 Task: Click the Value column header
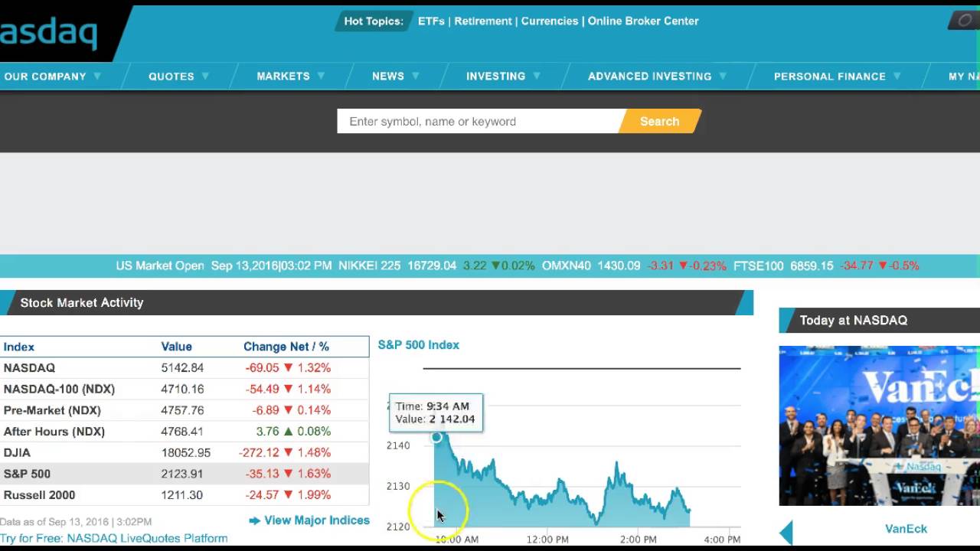(x=176, y=347)
